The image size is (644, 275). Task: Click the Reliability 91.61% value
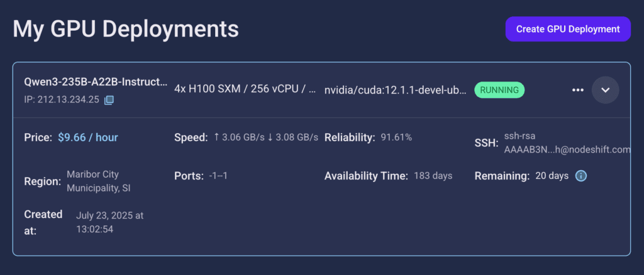point(396,137)
